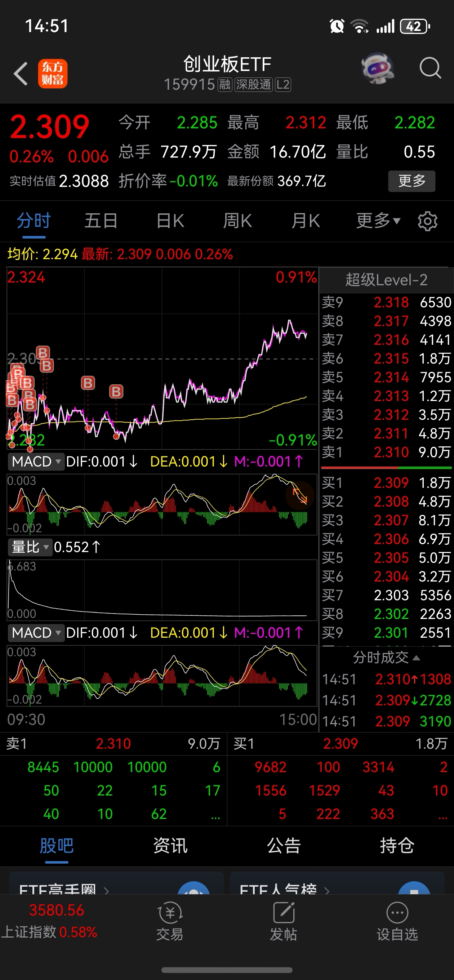Switch to the 月K tab
Screen dimensions: 454x980
(306, 220)
